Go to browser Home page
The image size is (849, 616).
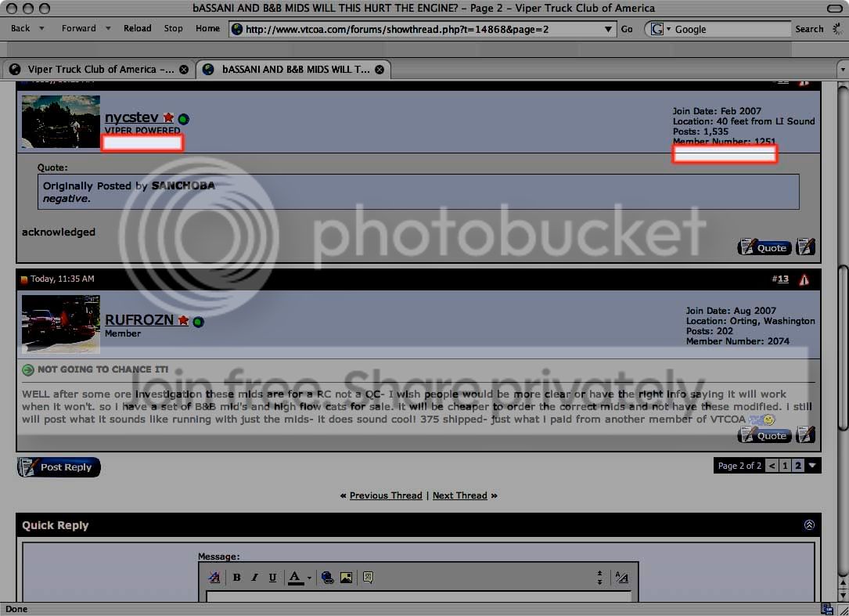(x=208, y=28)
